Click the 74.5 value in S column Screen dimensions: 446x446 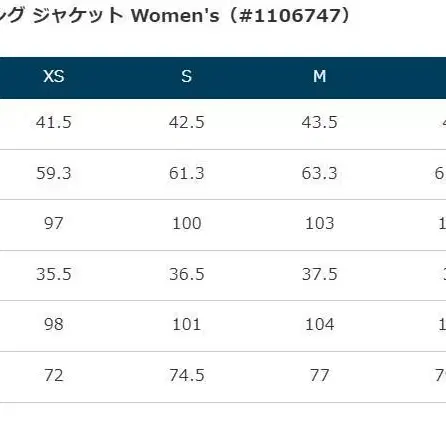[187, 376]
